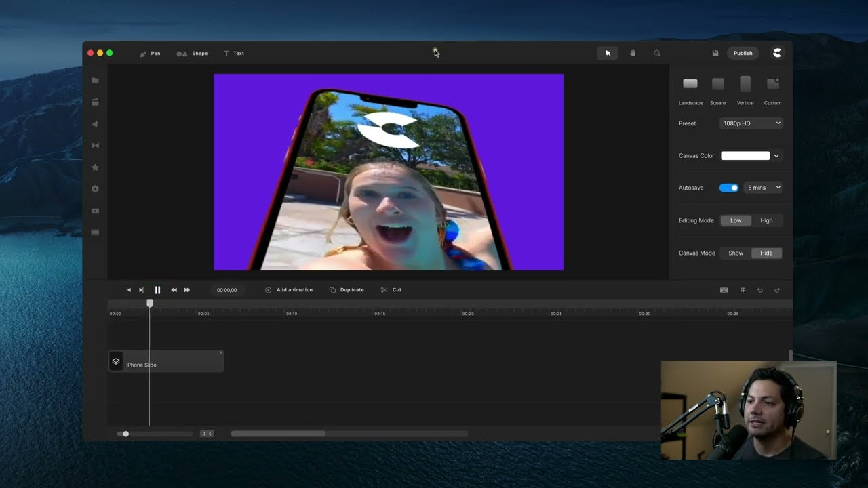Set Canvas Mode to Hide

coord(766,253)
